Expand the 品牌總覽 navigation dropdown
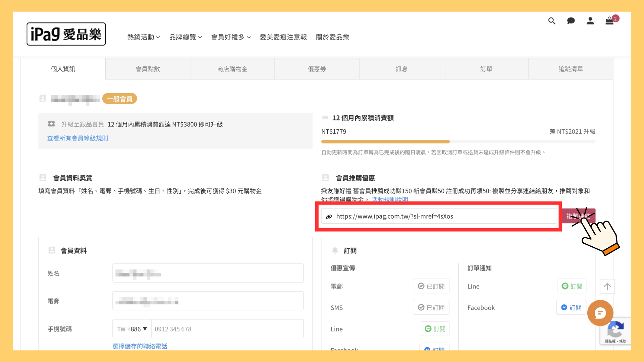The width and height of the screenshot is (644, 362). (185, 37)
